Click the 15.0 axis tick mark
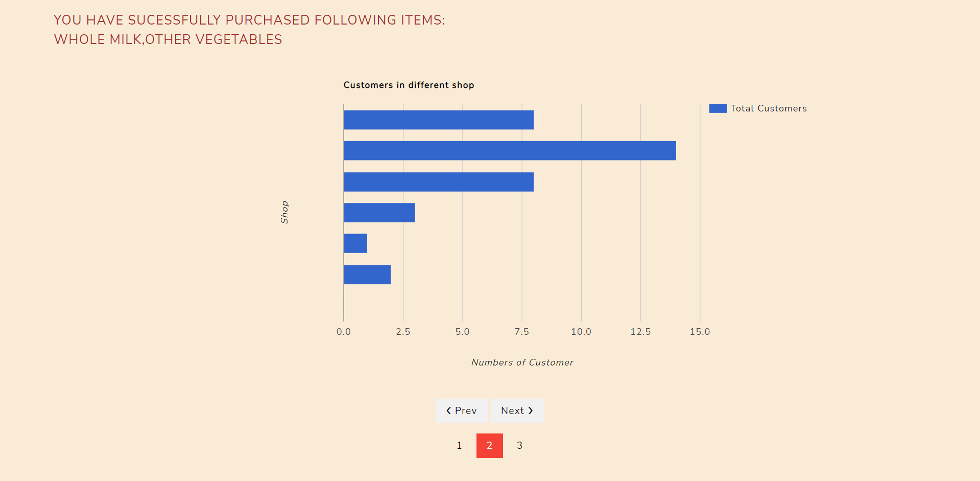980x481 pixels. coord(701,331)
